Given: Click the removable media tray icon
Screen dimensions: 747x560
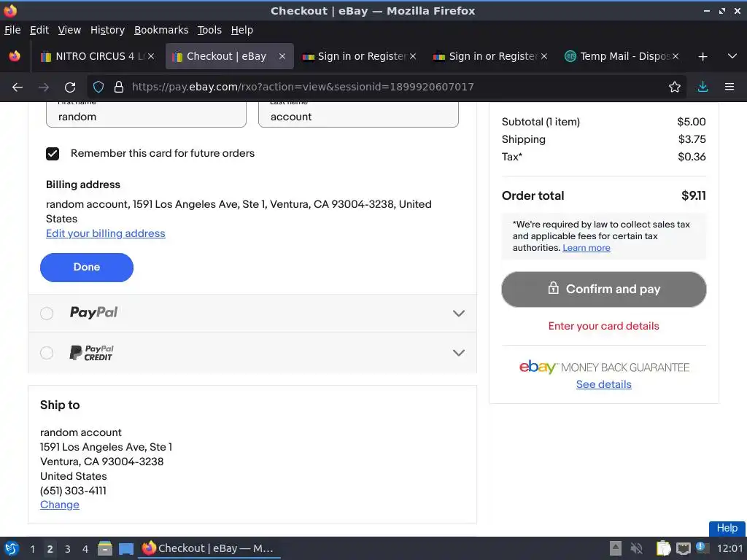Looking at the screenshot, I should pos(616,548).
